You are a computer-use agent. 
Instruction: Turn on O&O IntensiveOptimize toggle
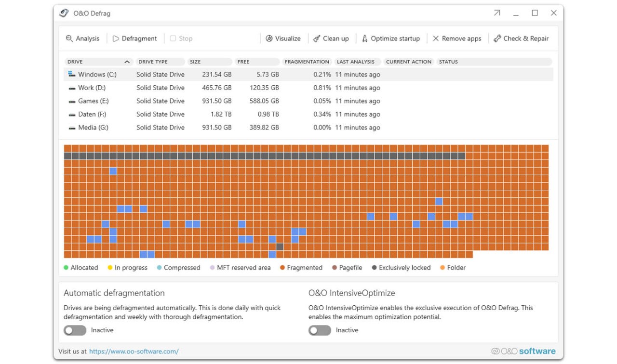[320, 330]
